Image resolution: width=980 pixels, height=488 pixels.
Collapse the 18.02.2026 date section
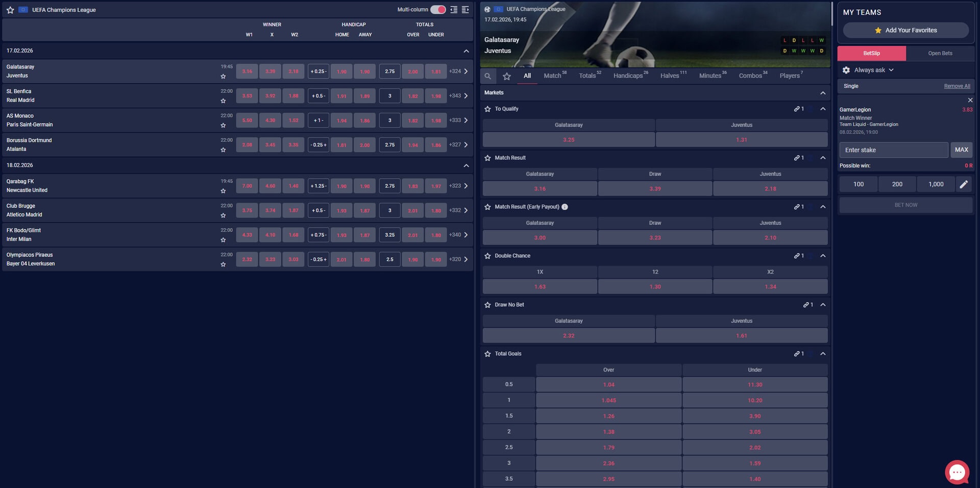pyautogui.click(x=466, y=165)
